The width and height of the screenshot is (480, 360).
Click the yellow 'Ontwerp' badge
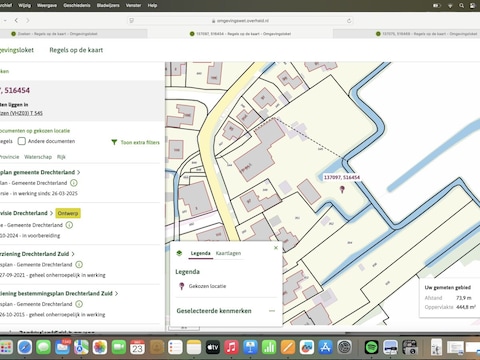[x=68, y=213]
